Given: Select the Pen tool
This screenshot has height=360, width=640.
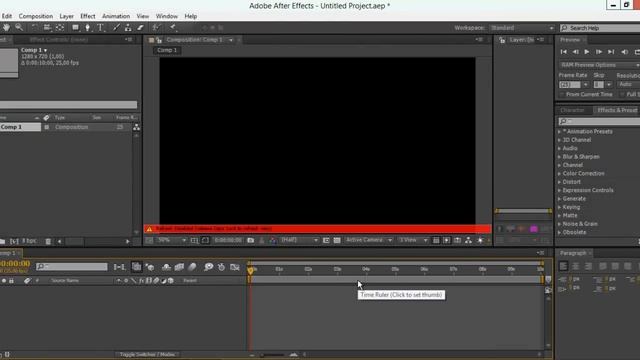Looking at the screenshot, I should click(87, 27).
